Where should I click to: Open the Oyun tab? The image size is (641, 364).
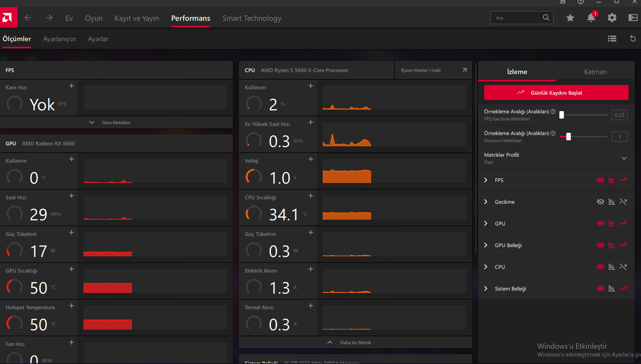pos(94,18)
